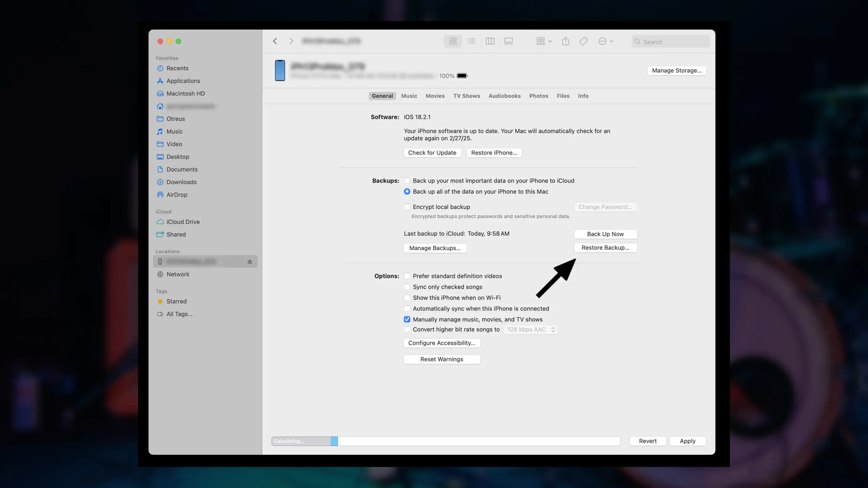Image resolution: width=868 pixels, height=488 pixels.
Task: Switch to column view
Action: point(490,41)
